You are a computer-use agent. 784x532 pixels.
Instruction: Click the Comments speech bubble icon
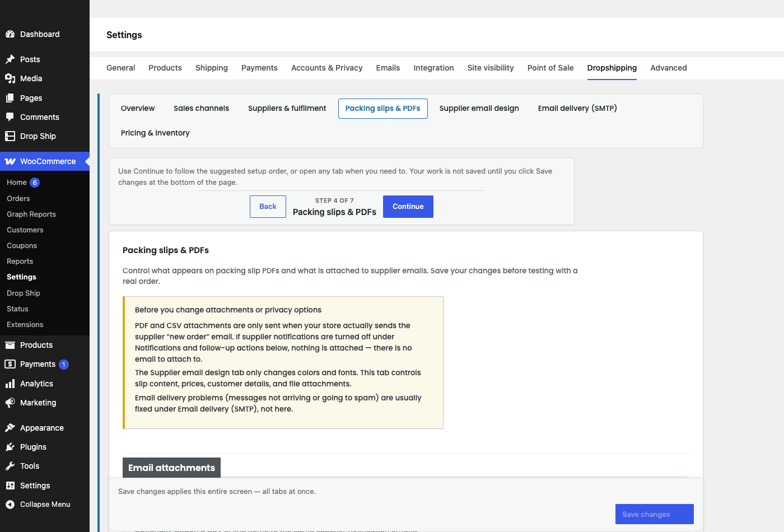click(10, 117)
